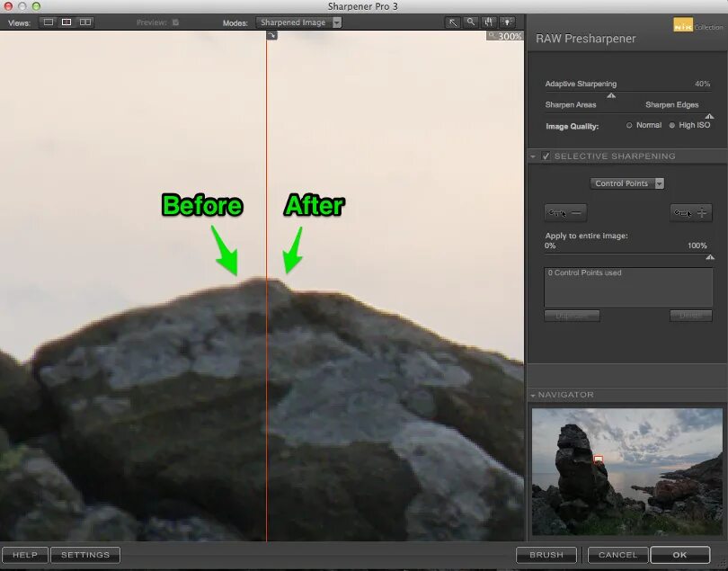
Task: Click the Adaptive Sharpening slider handle
Action: point(611,95)
